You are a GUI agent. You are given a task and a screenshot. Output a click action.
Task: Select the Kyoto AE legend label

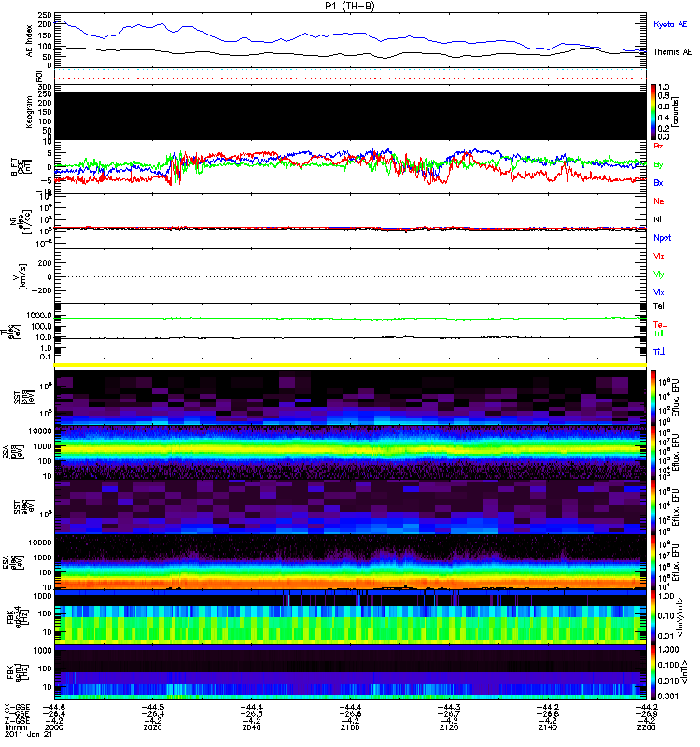tap(671, 23)
